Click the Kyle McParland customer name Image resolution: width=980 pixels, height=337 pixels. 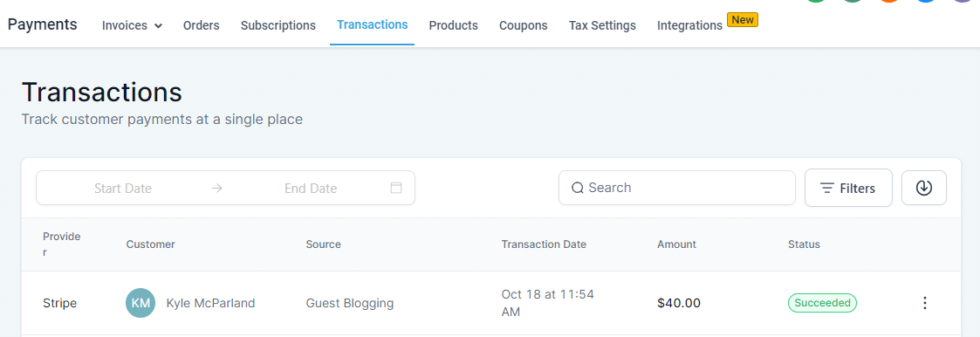[x=210, y=303]
